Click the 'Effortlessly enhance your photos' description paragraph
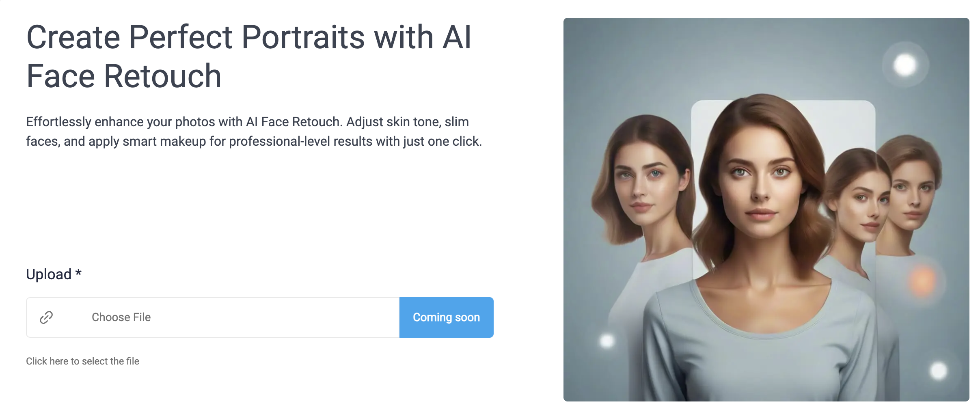Image resolution: width=980 pixels, height=410 pixels. (254, 132)
